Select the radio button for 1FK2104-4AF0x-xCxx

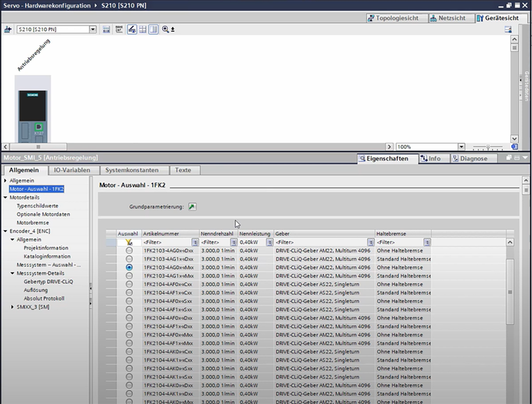coord(129,284)
